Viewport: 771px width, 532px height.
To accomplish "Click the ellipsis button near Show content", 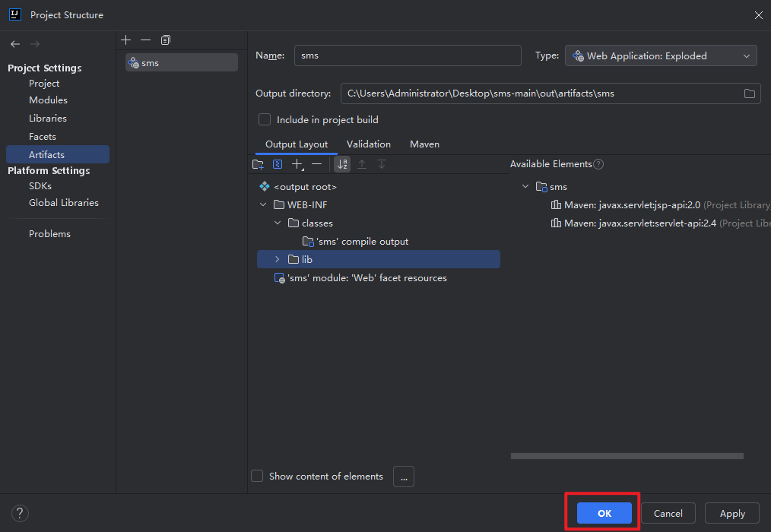I will (404, 477).
